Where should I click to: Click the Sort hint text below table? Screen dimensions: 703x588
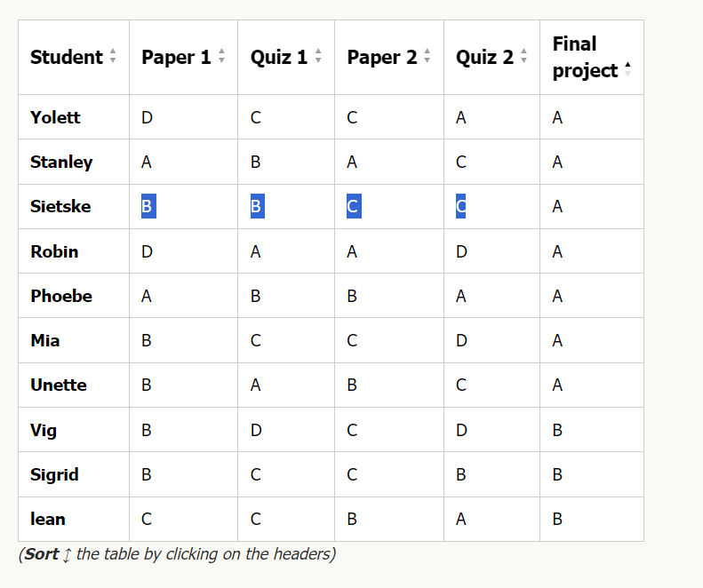click(178, 554)
